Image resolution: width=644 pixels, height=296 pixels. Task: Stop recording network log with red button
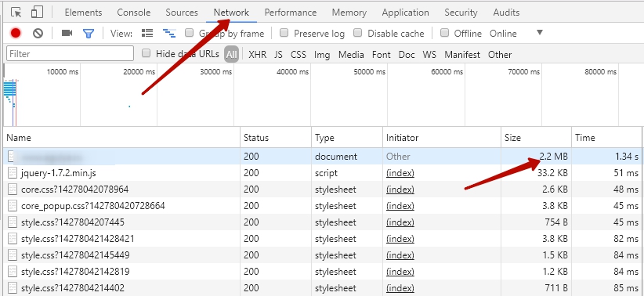[x=16, y=33]
